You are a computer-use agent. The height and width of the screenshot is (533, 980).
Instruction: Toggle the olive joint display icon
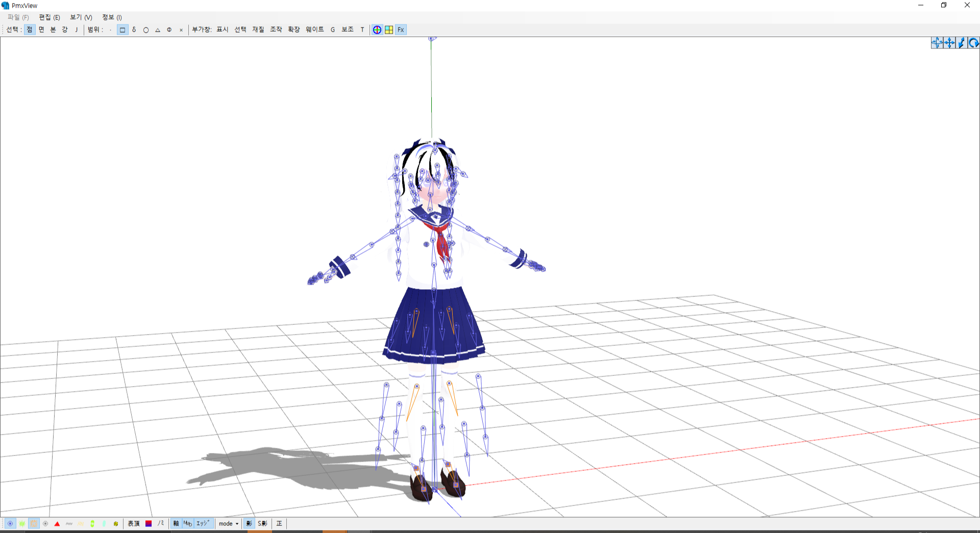click(116, 524)
